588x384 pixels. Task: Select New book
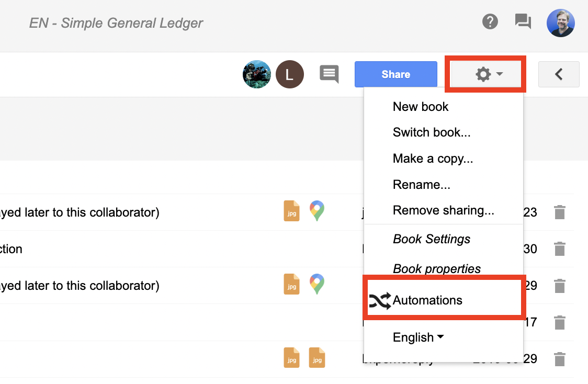421,106
